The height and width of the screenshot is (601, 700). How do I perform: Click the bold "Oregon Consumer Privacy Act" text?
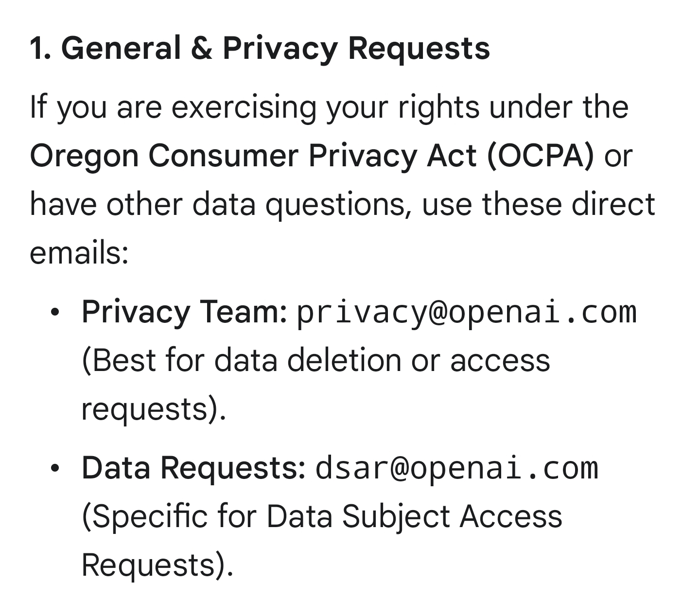coord(253,156)
